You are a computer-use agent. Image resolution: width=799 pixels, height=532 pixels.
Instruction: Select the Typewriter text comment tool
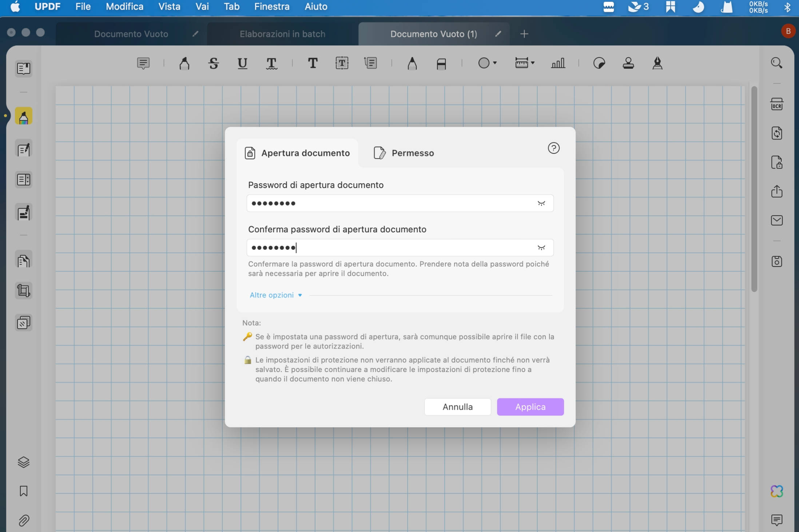click(x=313, y=63)
